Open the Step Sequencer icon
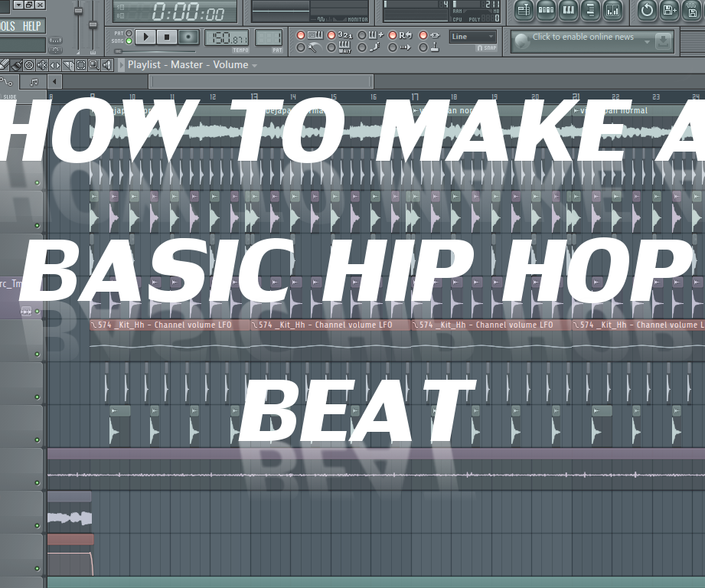The height and width of the screenshot is (588, 705). (x=545, y=11)
